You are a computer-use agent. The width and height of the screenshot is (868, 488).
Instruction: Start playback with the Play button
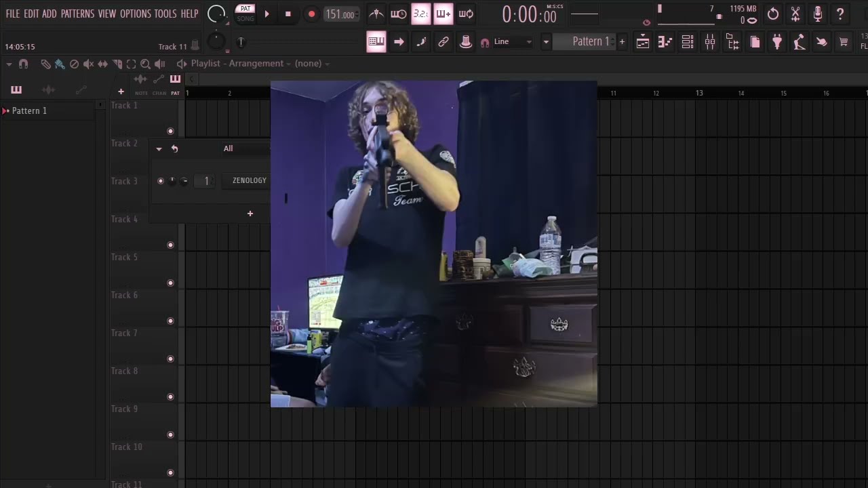pos(267,14)
